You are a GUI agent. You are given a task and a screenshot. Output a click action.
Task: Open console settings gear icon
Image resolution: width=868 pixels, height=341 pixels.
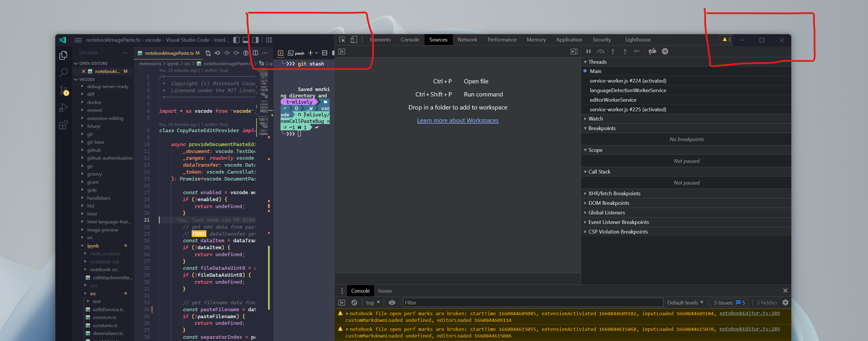click(785, 302)
